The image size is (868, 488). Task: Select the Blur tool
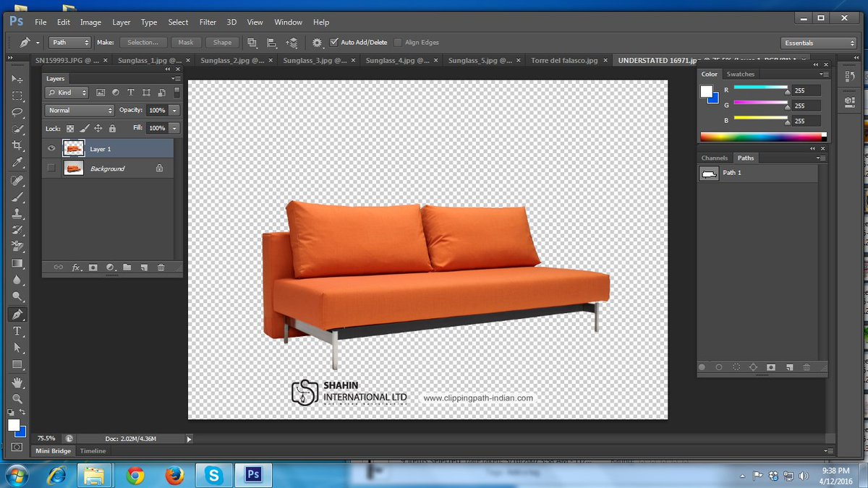pos(17,280)
